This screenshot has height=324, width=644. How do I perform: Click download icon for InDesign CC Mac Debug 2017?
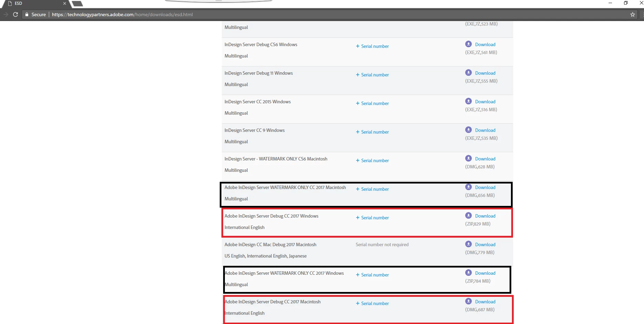[x=468, y=244]
